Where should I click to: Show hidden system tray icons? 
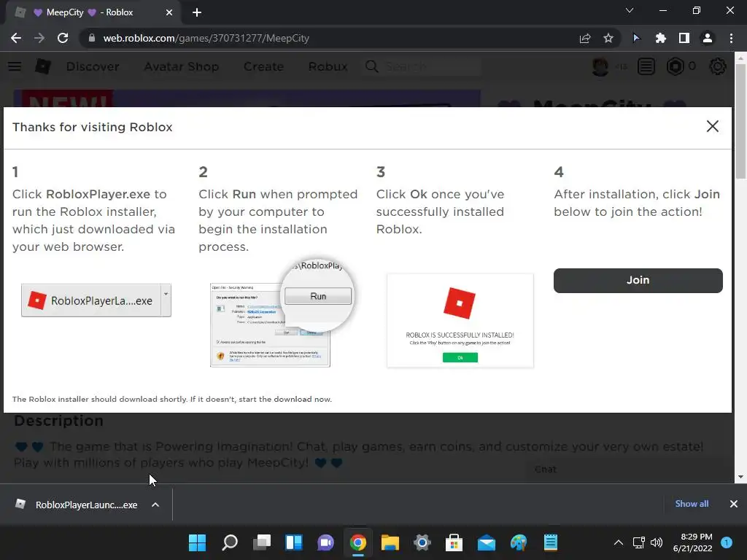tap(618, 542)
